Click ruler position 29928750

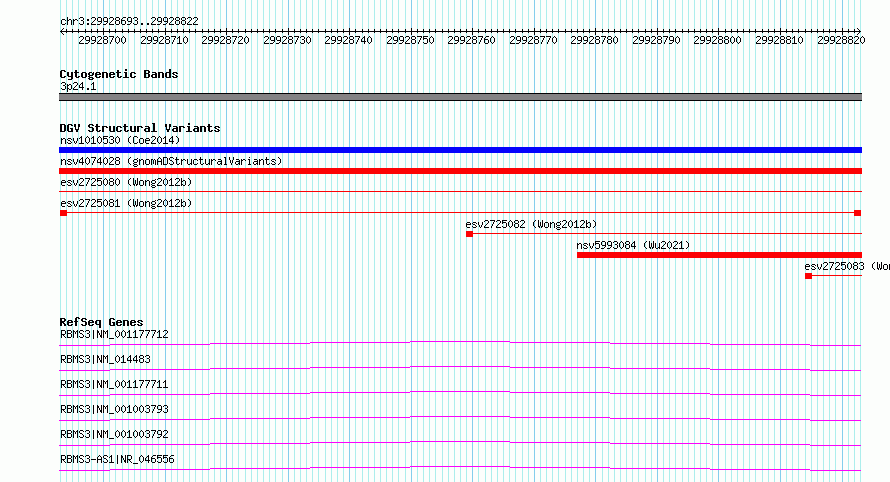(410, 40)
